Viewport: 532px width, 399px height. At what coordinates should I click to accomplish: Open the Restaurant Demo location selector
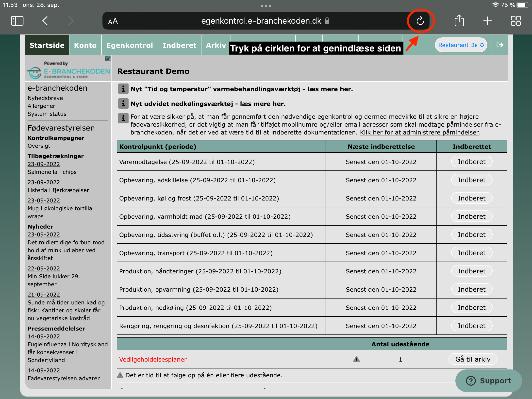461,45
